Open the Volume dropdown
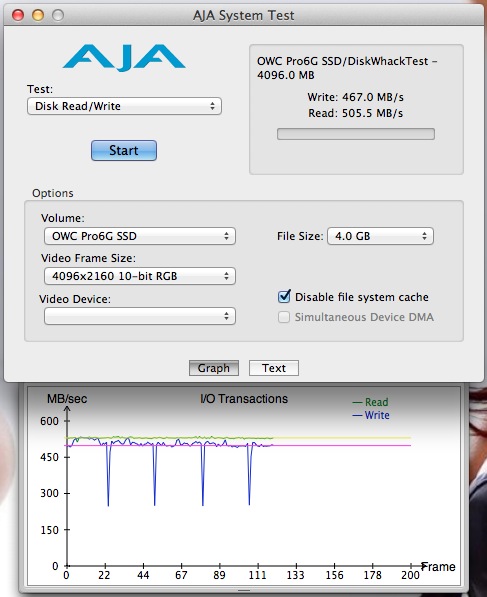 coord(140,236)
